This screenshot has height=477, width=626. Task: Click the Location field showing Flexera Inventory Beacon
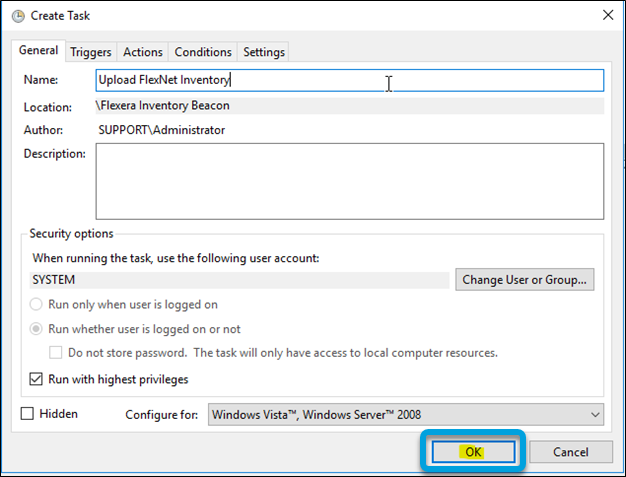point(350,106)
